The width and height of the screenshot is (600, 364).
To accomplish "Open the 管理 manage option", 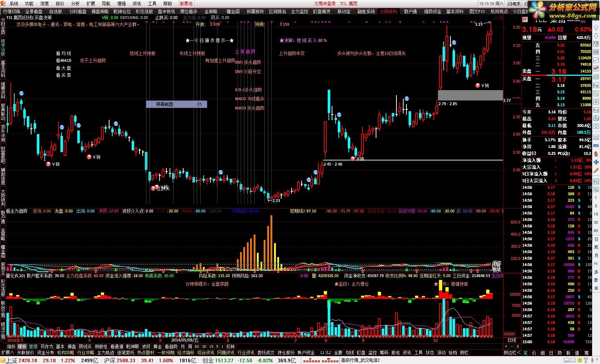I will tap(33, 346).
